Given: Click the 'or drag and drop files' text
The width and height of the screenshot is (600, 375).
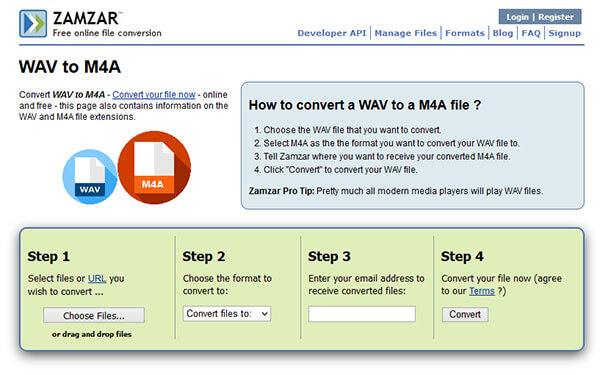Looking at the screenshot, I should [x=92, y=334].
